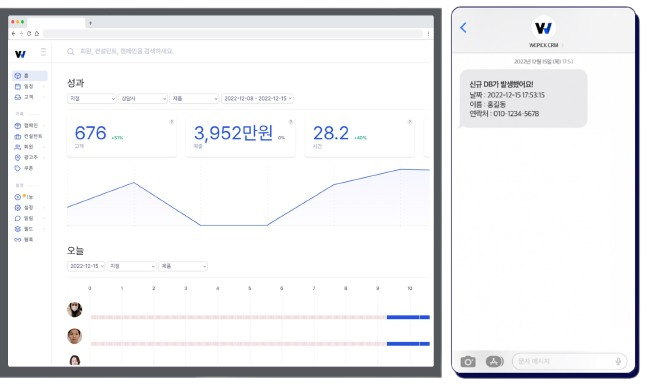Open the 일정 calendar icon in sidebar
Image resolution: width=649 pixels, height=384 pixels.
[x=17, y=86]
